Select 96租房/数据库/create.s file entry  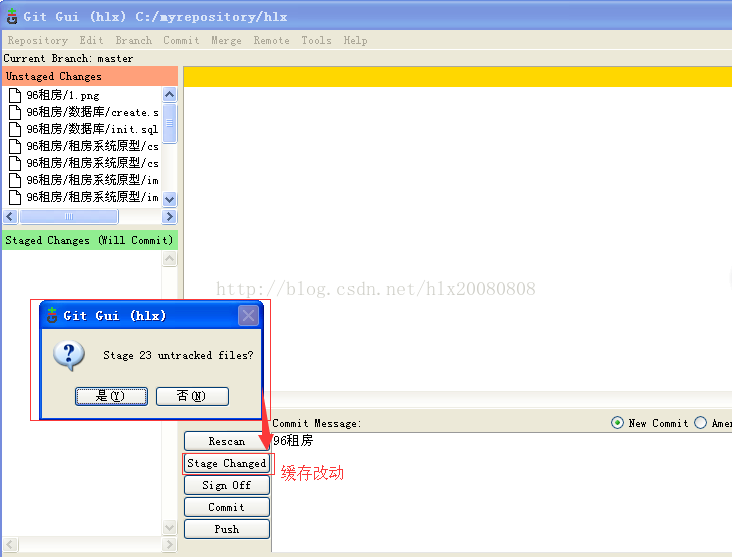coord(92,113)
